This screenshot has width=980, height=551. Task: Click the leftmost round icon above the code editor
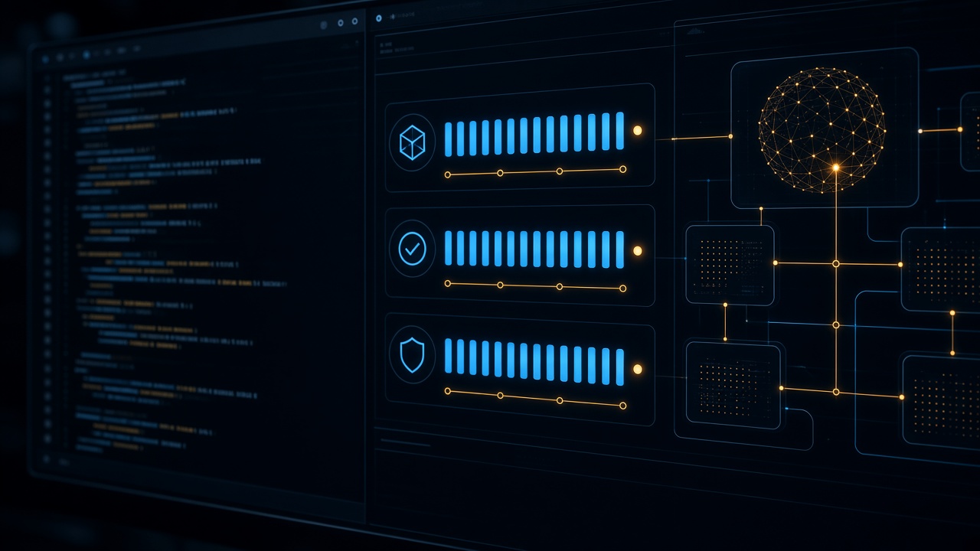point(323,24)
